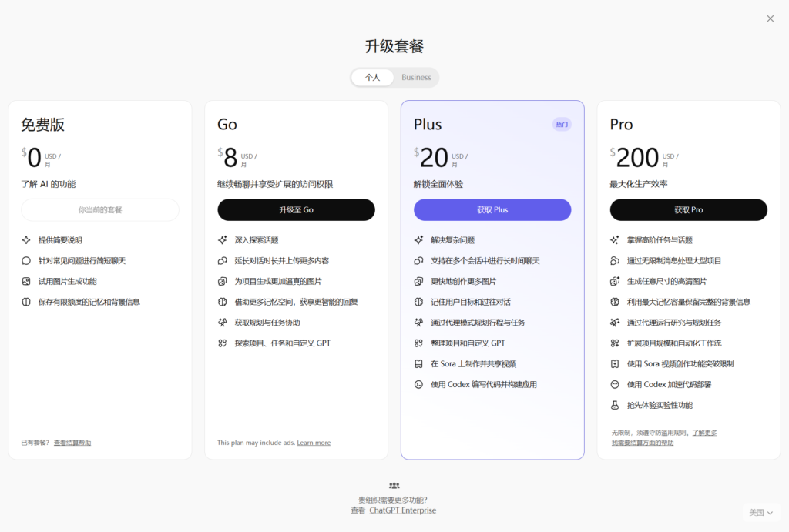The image size is (789, 532).
Task: Click the memory icon beside 记住用户目标和过往对话
Action: 418,302
